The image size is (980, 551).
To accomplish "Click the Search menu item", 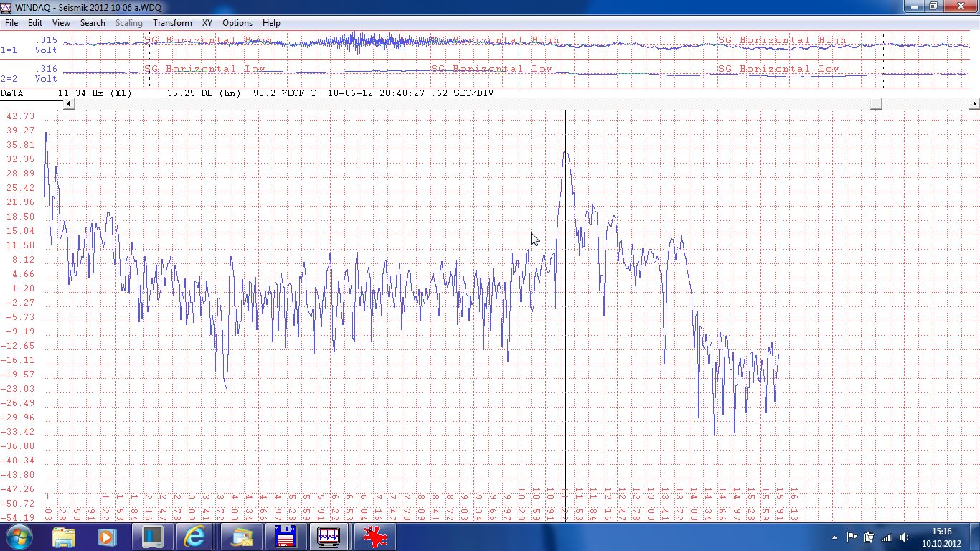I will click(93, 23).
